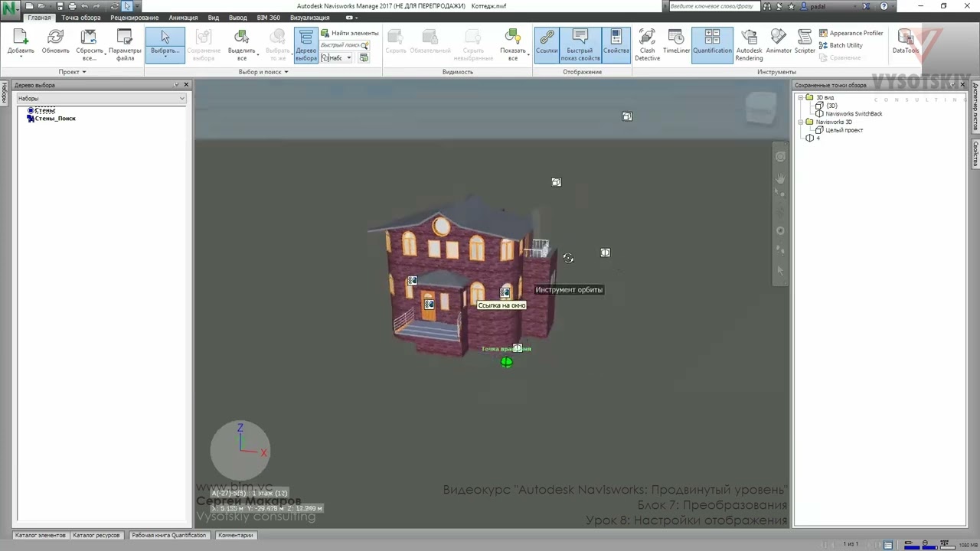Open Рабочая книга Quantification tab
The image size is (980, 551).
point(168,535)
